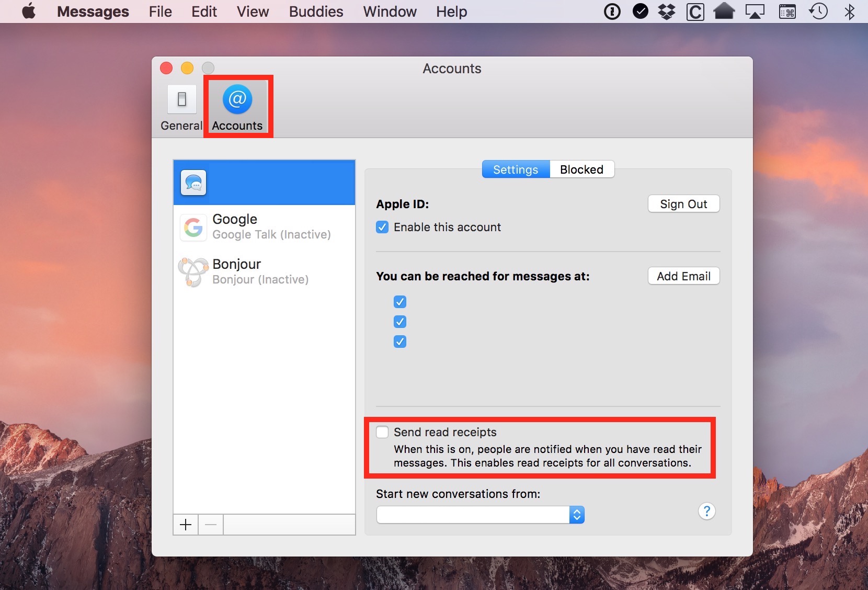The image size is (868, 590).
Task: Select the iMessage account in the list
Action: (x=264, y=183)
